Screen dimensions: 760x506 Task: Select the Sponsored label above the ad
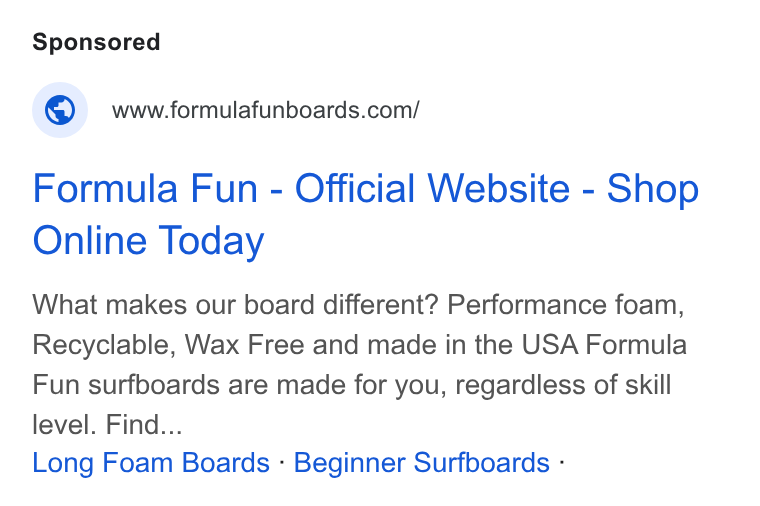[96, 42]
